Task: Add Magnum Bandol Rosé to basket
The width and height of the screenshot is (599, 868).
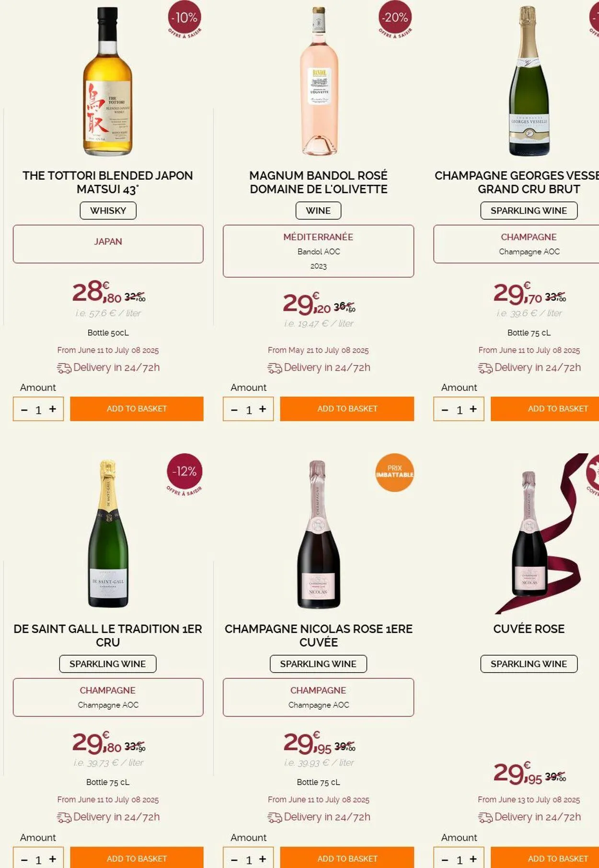Action: (x=347, y=409)
